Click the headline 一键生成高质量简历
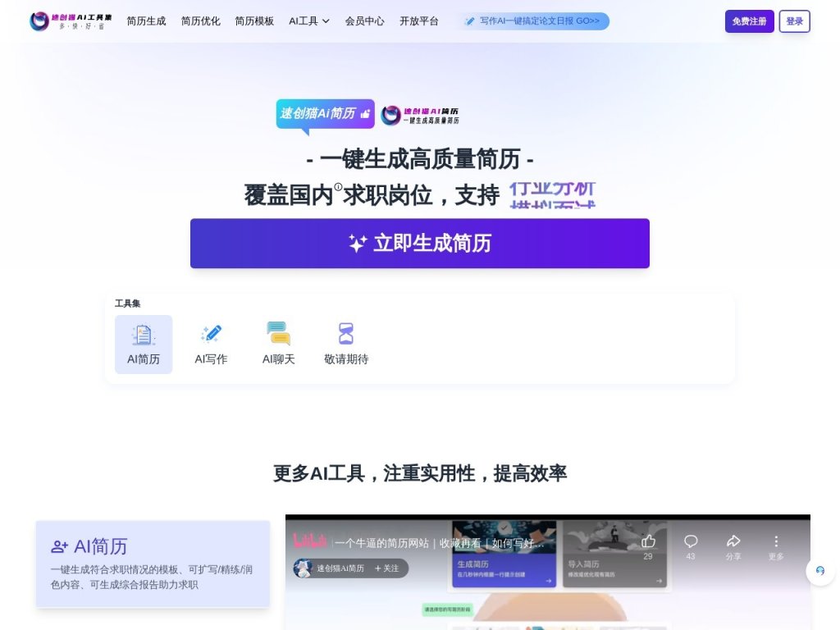 click(420, 160)
